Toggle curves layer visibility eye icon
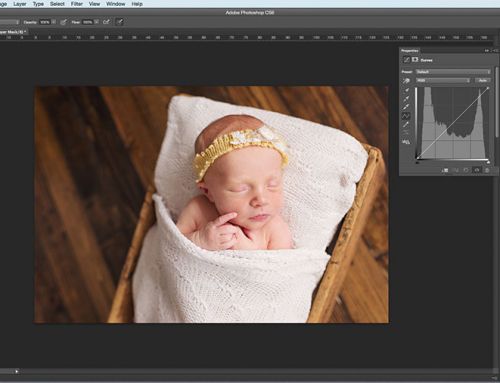Image resolution: width=500 pixels, height=383 pixels. coord(477,170)
